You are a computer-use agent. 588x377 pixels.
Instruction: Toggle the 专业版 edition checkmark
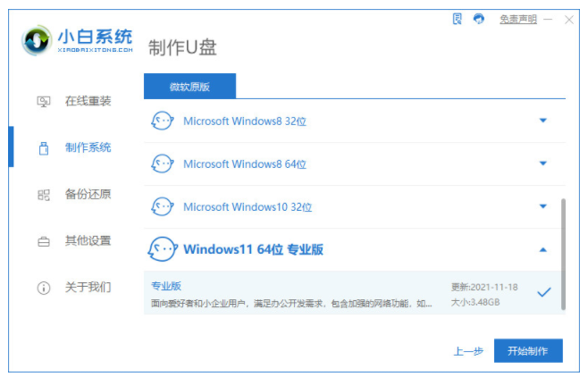coord(543,292)
